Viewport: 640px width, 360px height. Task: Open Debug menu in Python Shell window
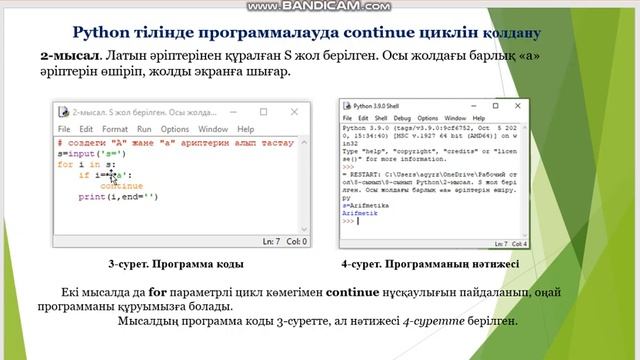click(402, 118)
